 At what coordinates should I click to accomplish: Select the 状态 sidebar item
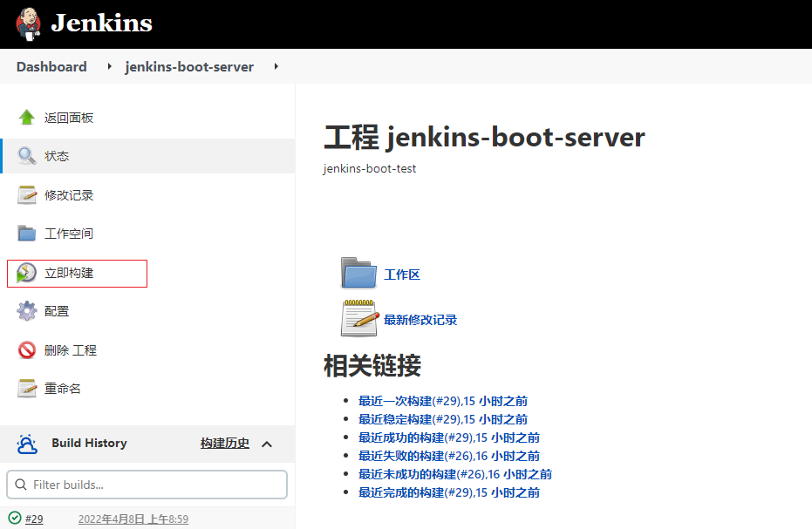tap(148, 156)
